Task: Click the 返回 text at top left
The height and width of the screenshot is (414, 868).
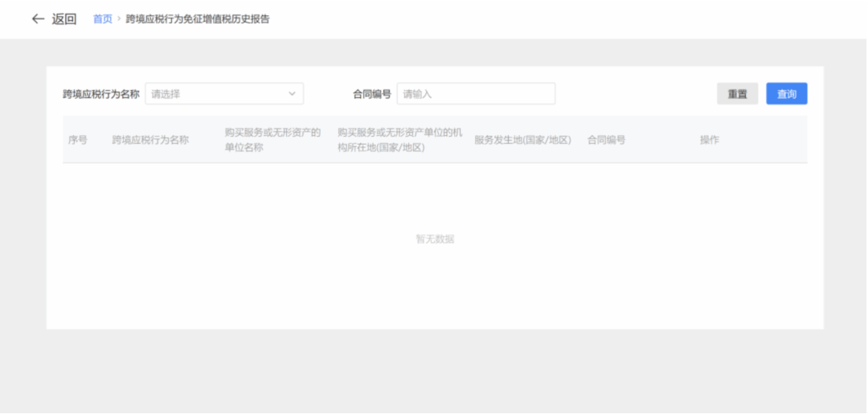Action: (x=64, y=19)
